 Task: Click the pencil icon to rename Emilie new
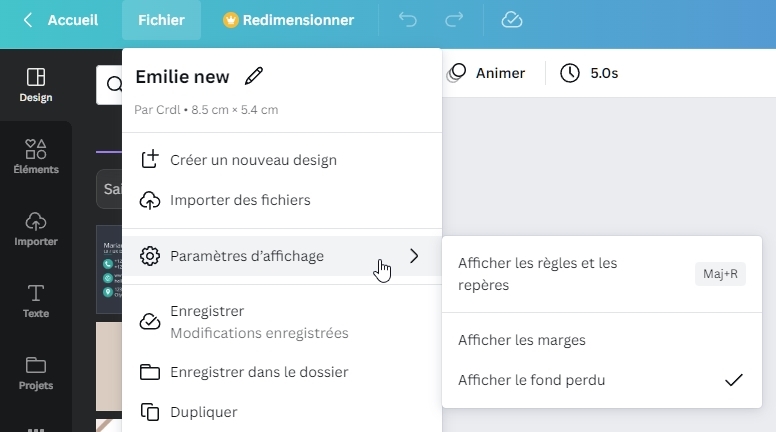254,76
